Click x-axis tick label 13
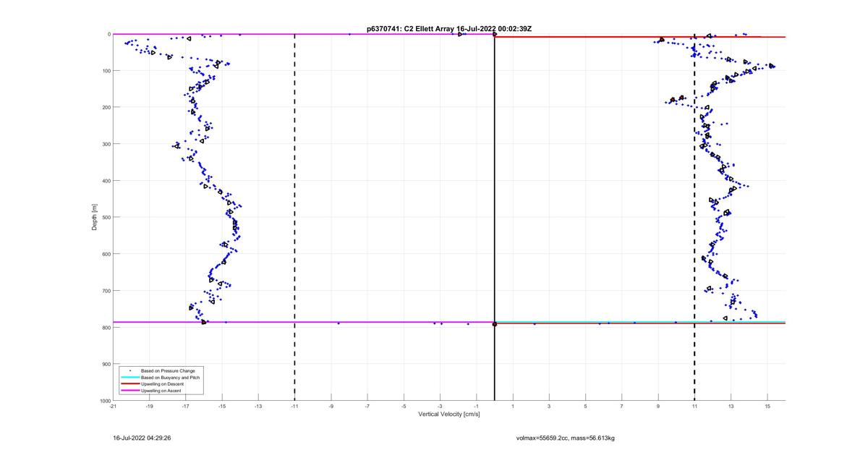 pyautogui.click(x=731, y=406)
